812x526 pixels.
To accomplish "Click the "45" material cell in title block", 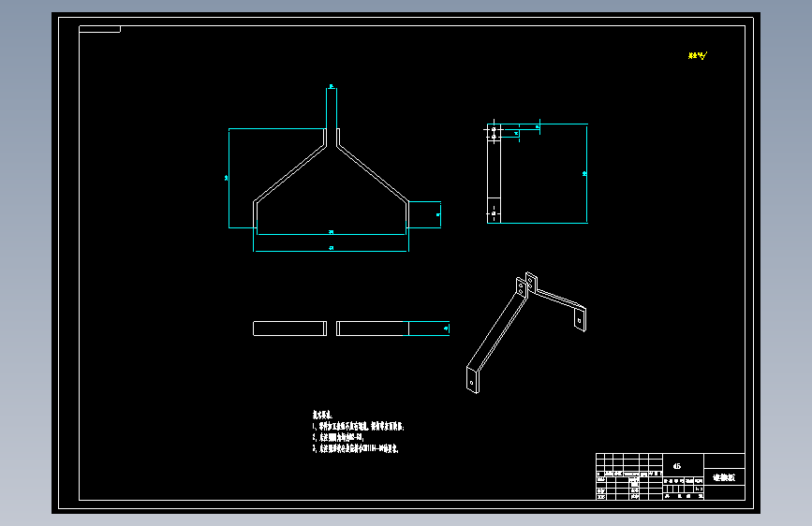I will pos(683,466).
